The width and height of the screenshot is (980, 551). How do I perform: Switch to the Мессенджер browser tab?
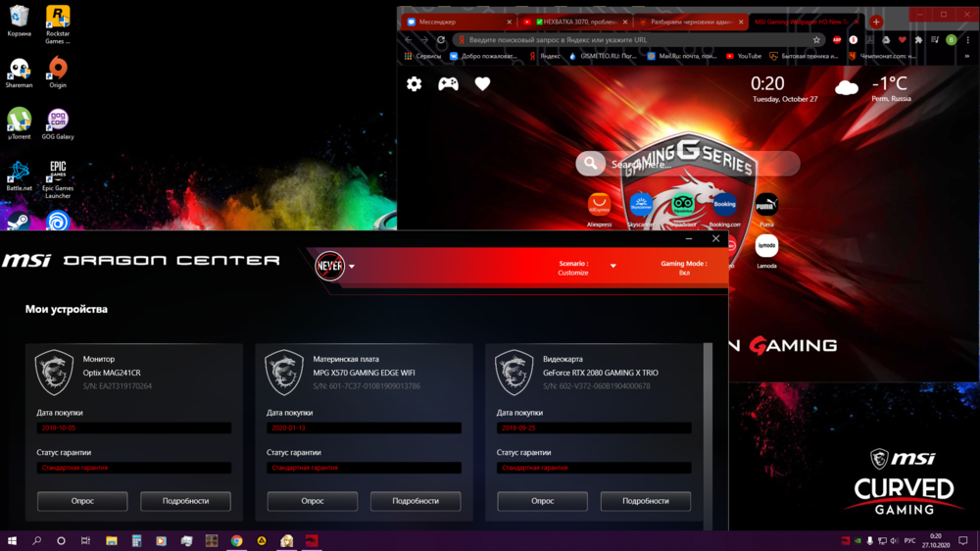coord(456,22)
